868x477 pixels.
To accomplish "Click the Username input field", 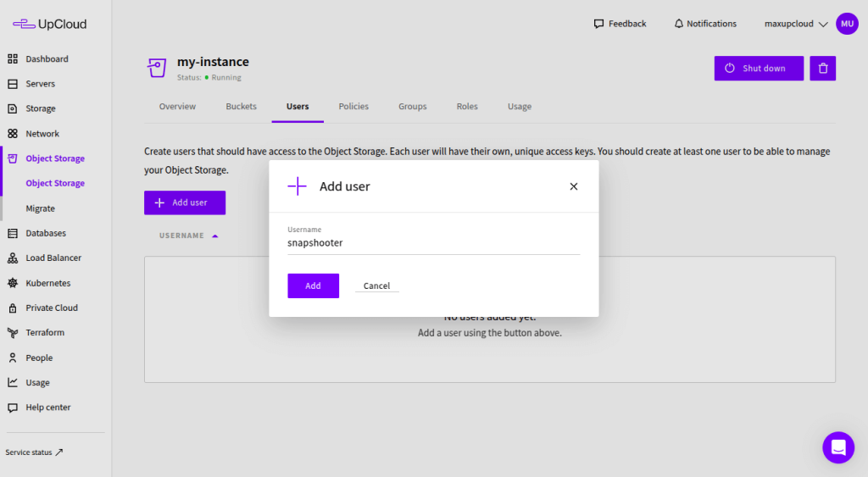I will point(433,243).
